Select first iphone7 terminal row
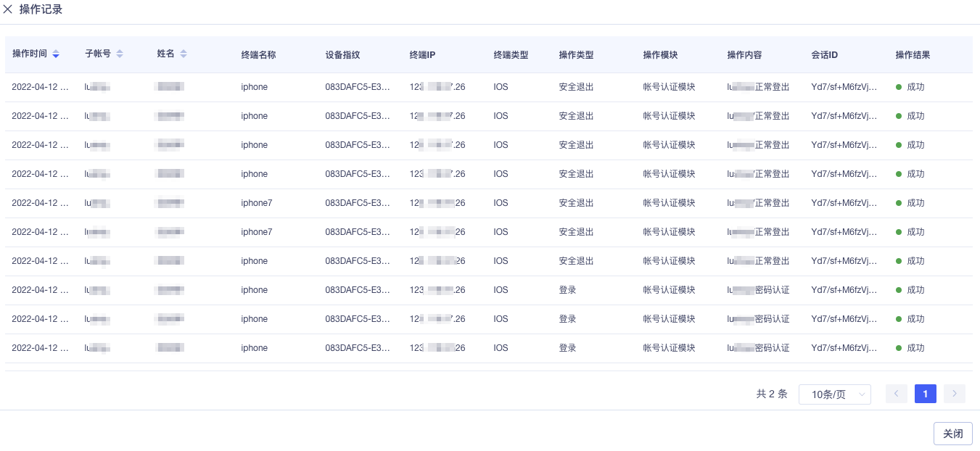This screenshot has height=451, width=980. [489, 203]
